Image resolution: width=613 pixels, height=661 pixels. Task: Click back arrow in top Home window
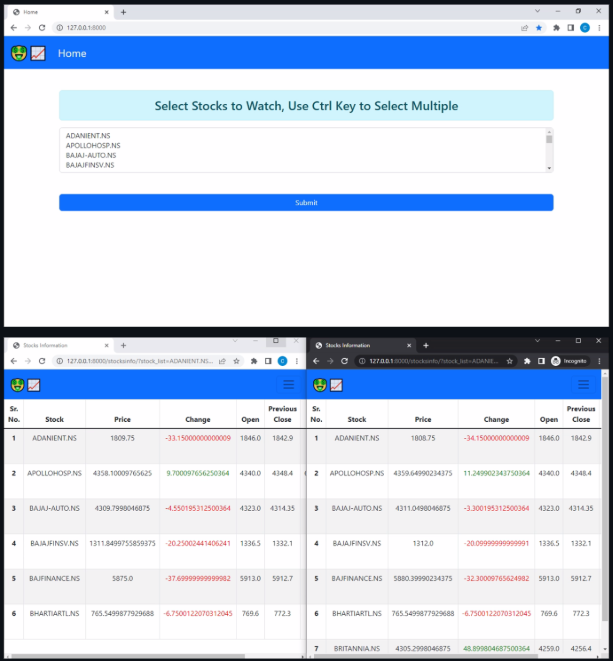13,28
